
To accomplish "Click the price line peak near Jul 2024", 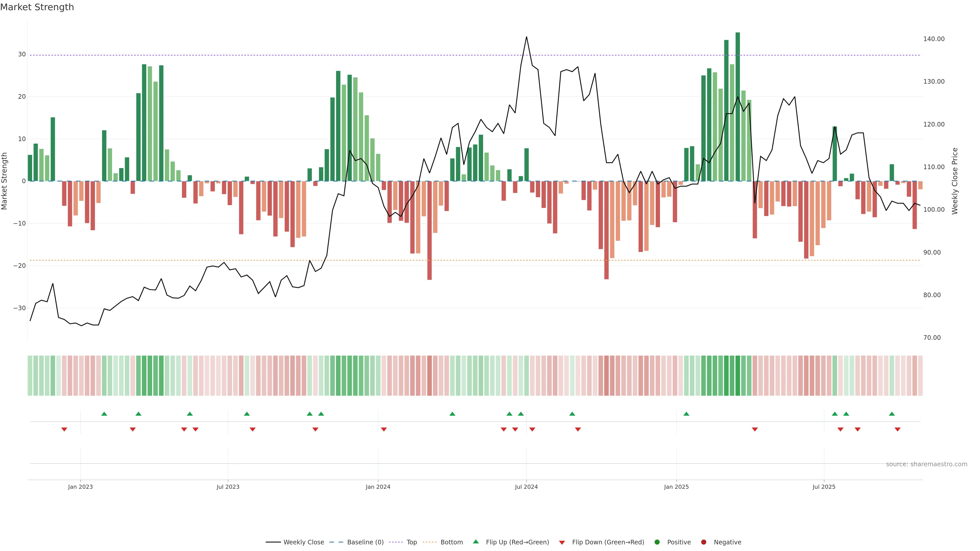I will tap(526, 37).
